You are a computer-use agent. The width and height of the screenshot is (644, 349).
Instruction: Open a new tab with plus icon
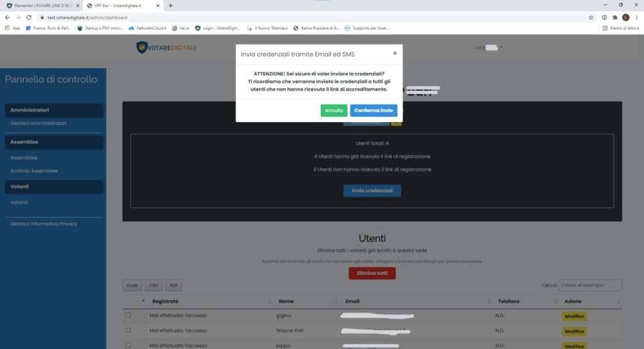click(170, 6)
